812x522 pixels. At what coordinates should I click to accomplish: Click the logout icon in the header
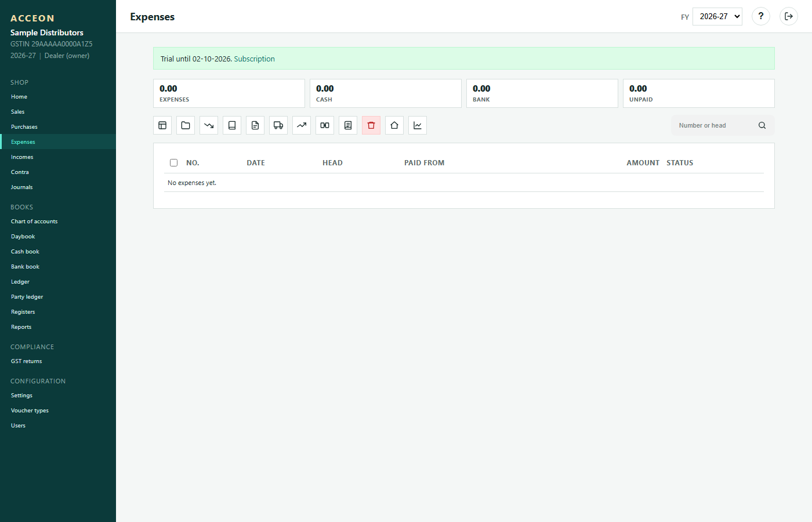click(x=789, y=16)
